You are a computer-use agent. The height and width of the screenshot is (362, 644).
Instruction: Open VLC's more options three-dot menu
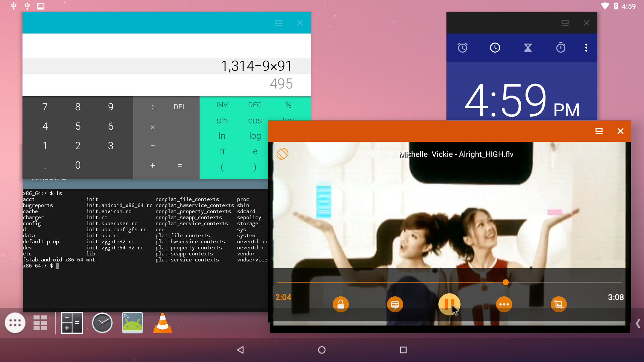tap(504, 304)
